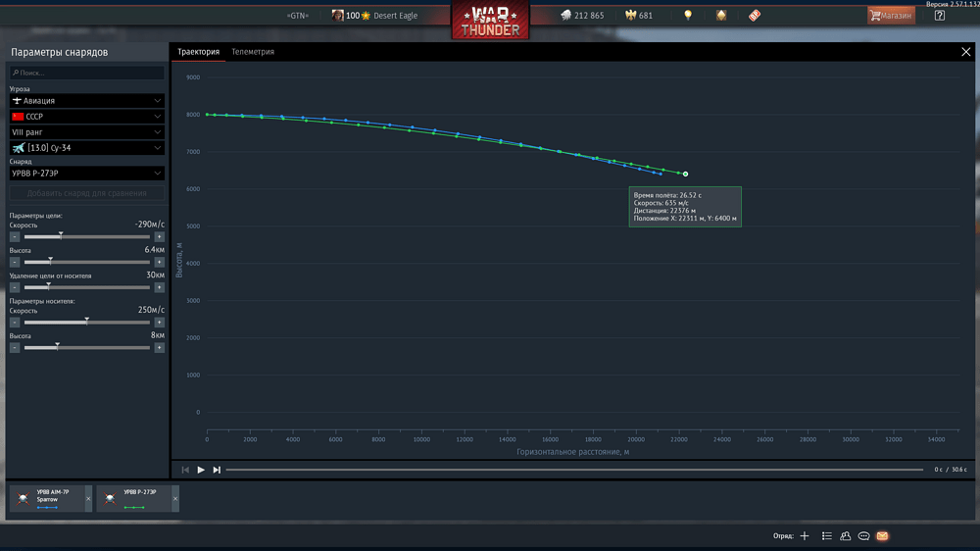Click the silver lions 212 865 balance
980x551 pixels.
click(582, 15)
